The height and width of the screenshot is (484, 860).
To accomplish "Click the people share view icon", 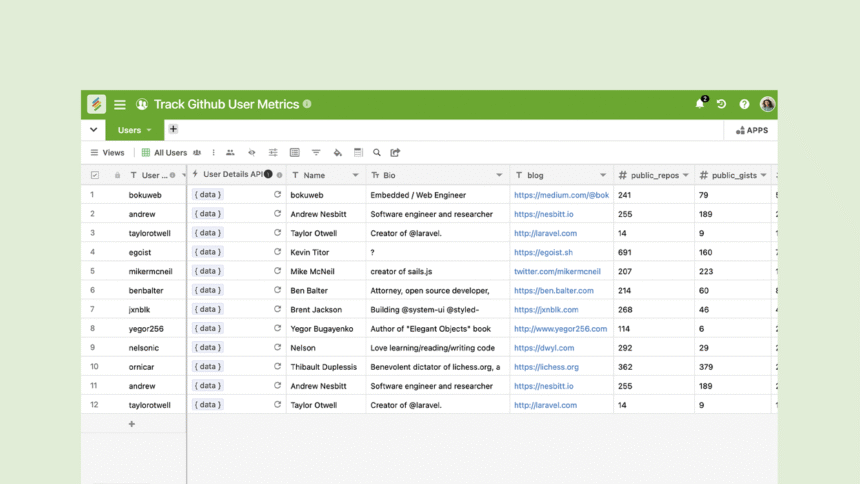I will click(x=230, y=153).
